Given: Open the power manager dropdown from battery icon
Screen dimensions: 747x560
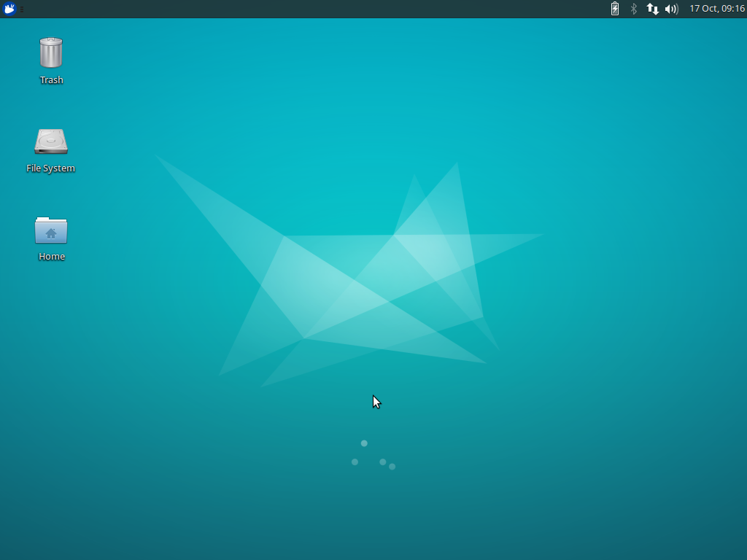Looking at the screenshot, I should (614, 9).
